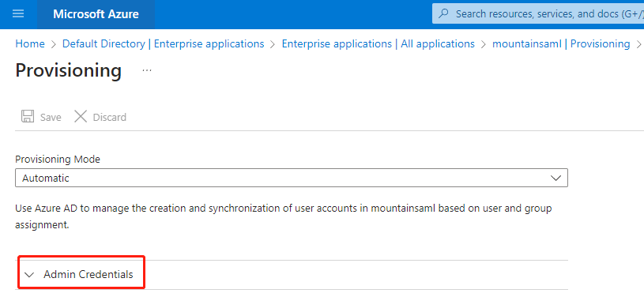This screenshot has width=644, height=297.
Task: Click the Provisioning Mode dropdown arrow
Action: click(x=555, y=179)
